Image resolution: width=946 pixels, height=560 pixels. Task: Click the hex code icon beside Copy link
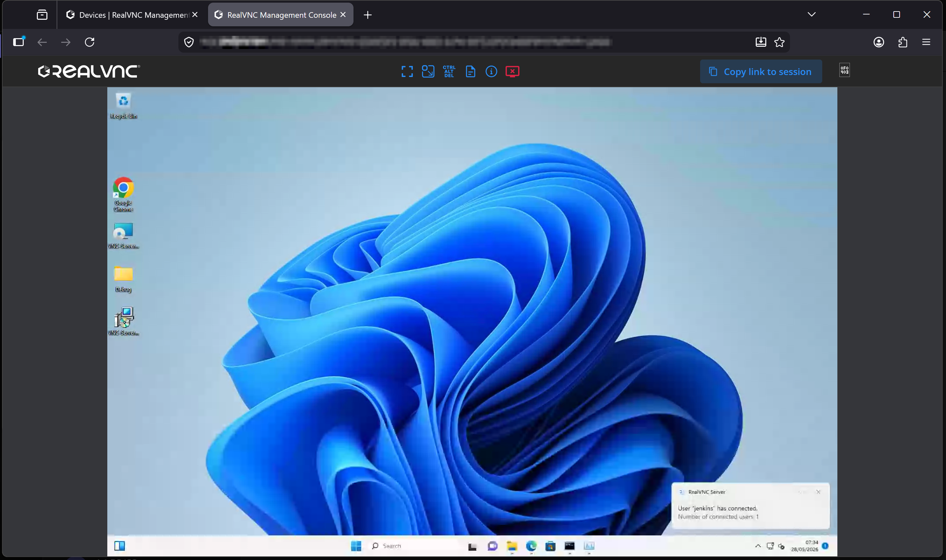point(844,70)
